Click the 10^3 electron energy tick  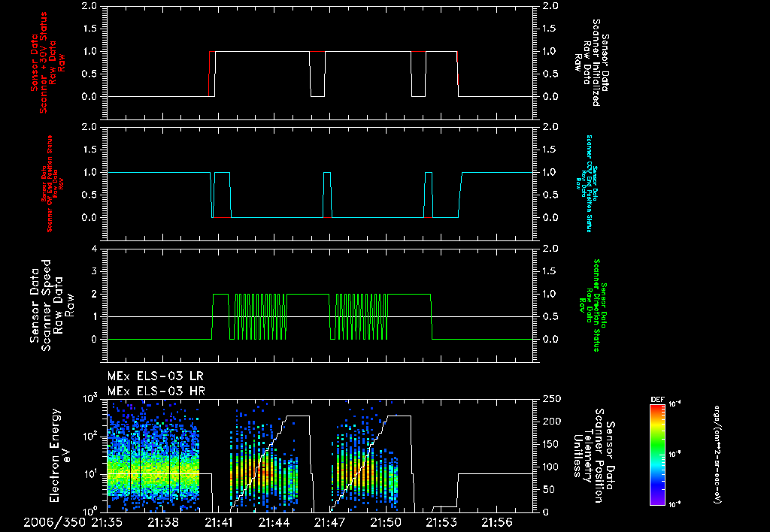[x=90, y=398]
